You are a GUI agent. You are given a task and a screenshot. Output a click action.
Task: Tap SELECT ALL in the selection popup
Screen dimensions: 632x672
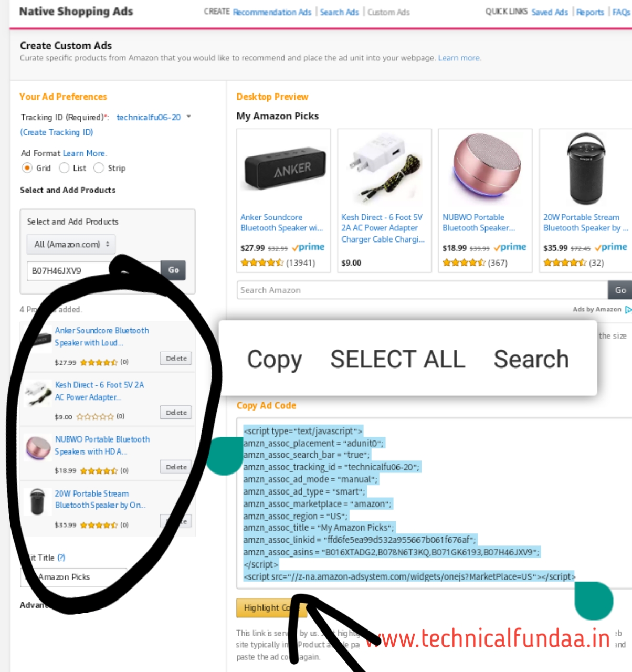397,360
